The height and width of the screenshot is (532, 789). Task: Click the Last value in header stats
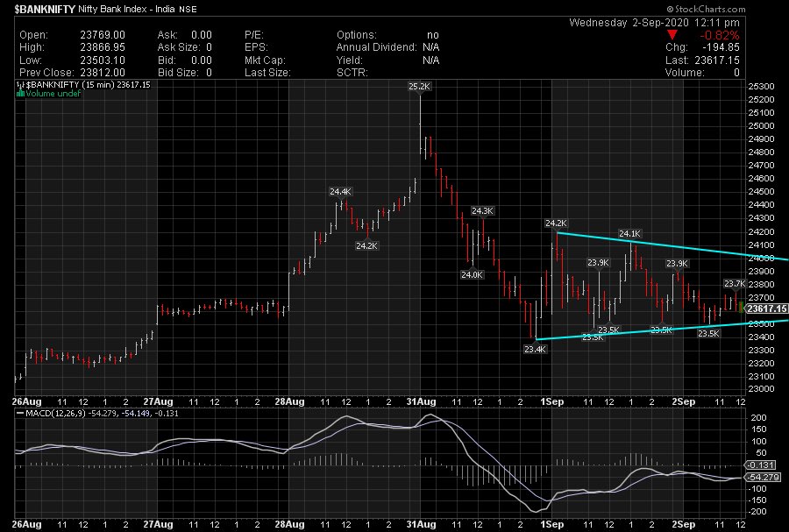pos(717,60)
